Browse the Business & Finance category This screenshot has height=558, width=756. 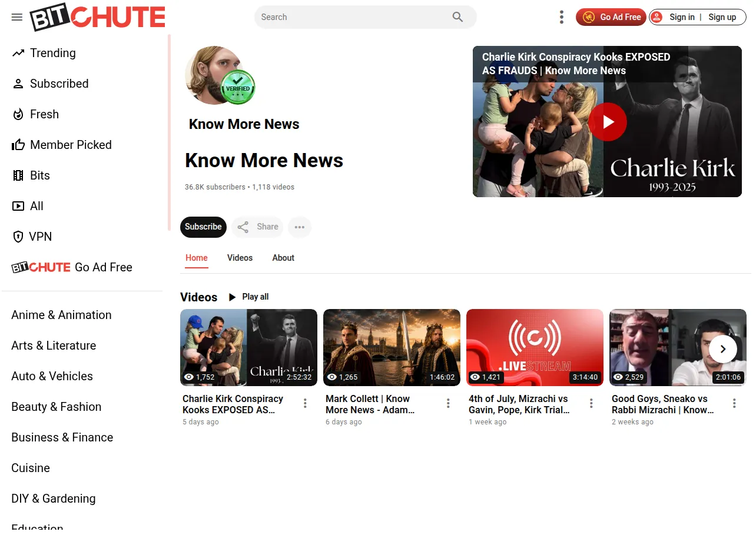(62, 437)
